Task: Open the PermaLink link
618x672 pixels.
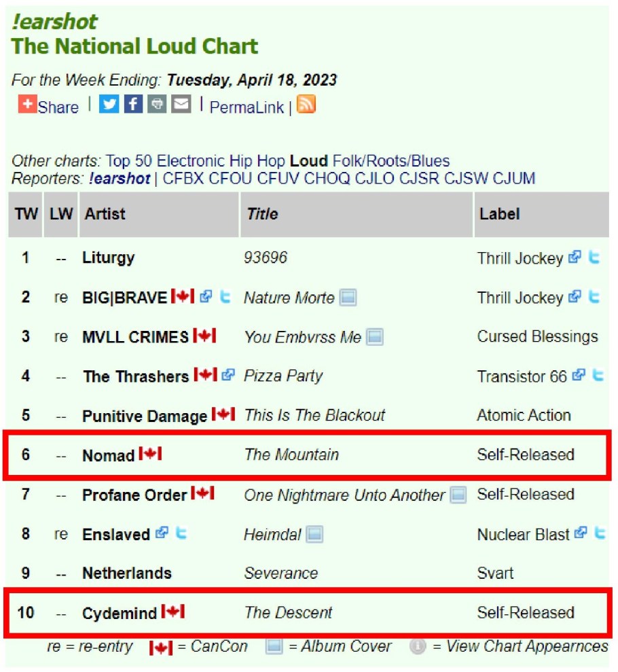Action: 247,107
